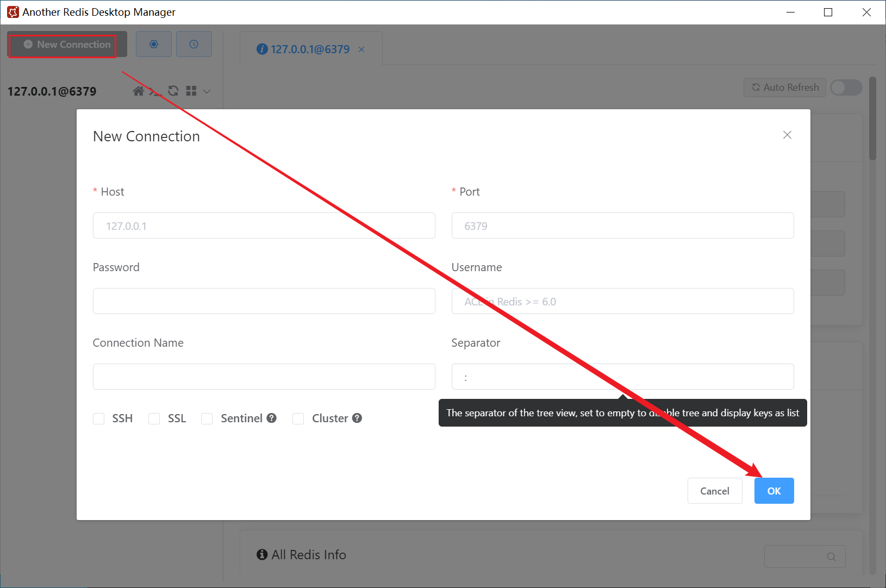886x588 pixels.
Task: Cancel the New Connection dialog
Action: [x=715, y=491]
